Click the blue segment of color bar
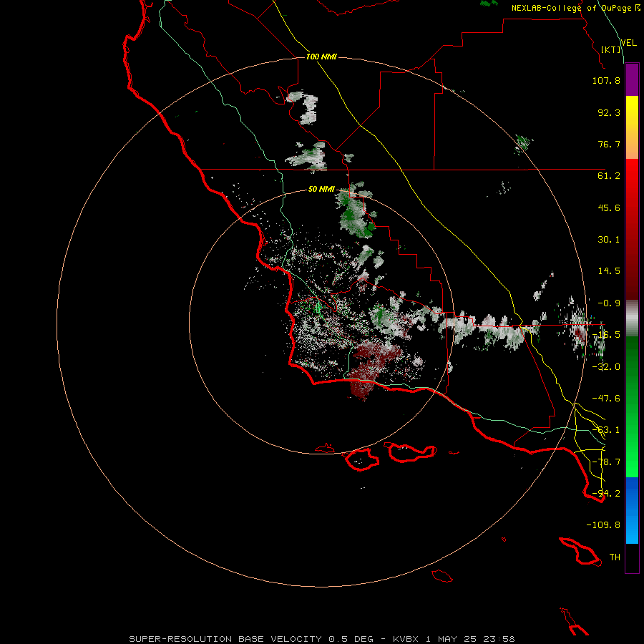 pos(632,510)
